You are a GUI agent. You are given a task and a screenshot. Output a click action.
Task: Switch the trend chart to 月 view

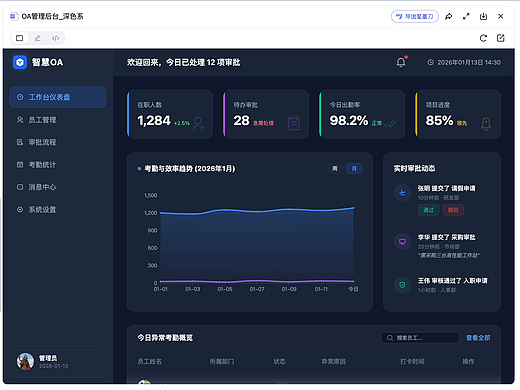pos(354,169)
